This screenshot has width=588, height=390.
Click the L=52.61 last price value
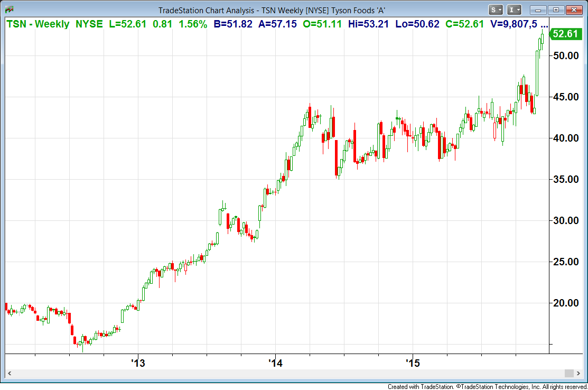[127, 24]
